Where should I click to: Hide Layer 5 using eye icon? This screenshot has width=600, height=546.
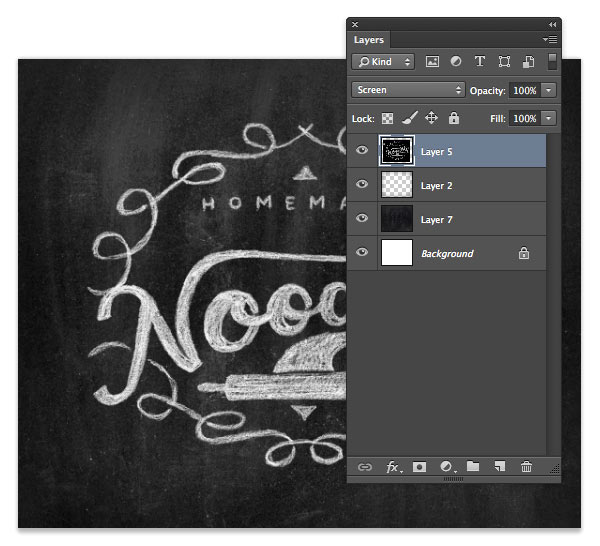(x=362, y=152)
